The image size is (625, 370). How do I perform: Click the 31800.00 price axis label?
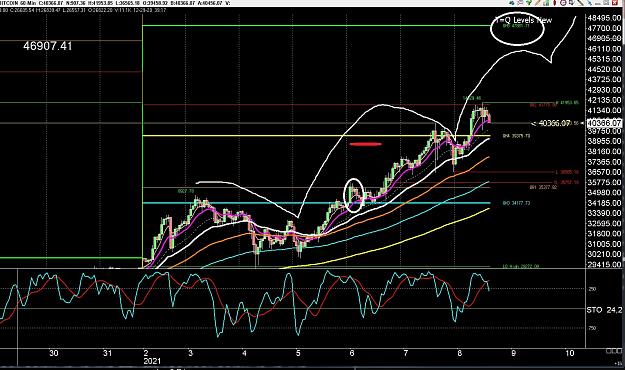point(604,234)
